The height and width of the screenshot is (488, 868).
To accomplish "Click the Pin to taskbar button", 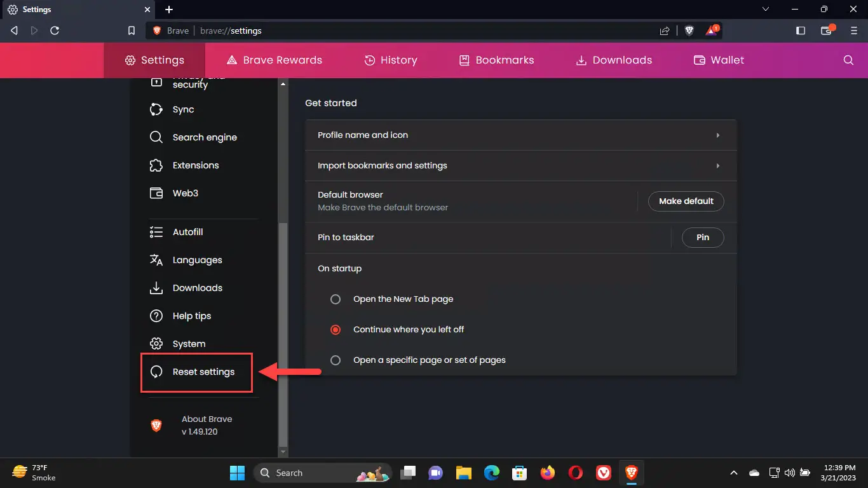I will pos(702,238).
